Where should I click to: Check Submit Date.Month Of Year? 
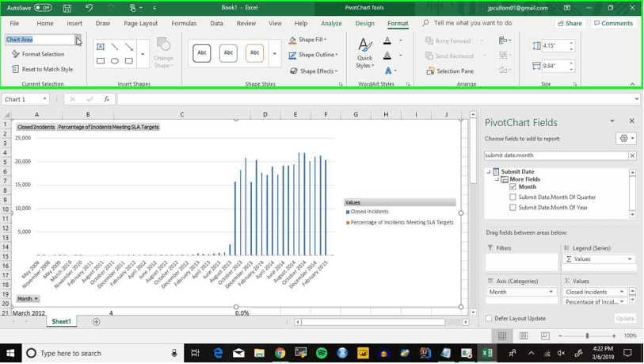[x=513, y=207]
